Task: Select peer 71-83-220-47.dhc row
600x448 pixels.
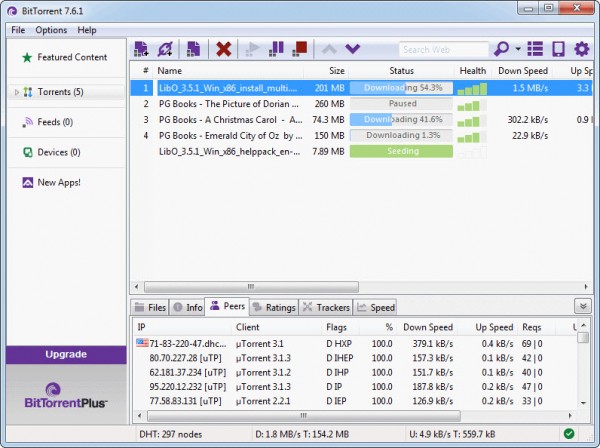Action: click(x=354, y=344)
